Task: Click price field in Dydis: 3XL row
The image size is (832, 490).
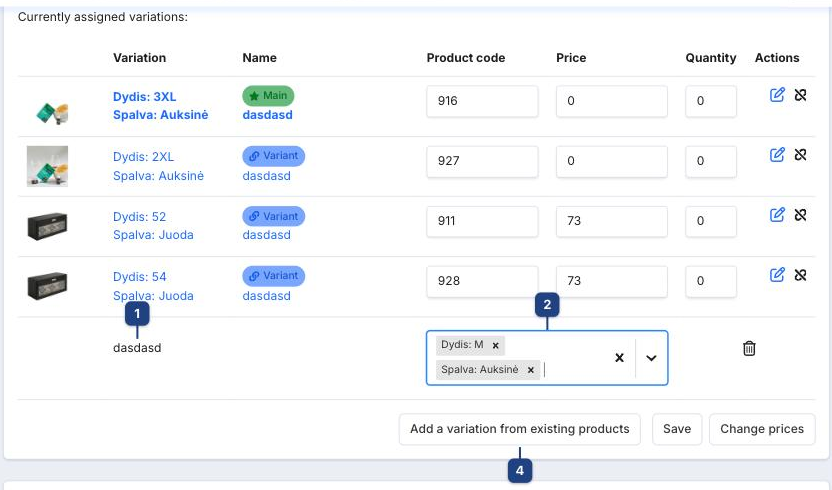Action: [611, 101]
